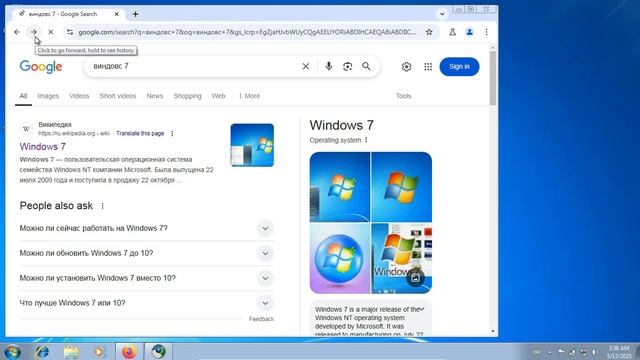
Task: Open a new tab
Action: pos(136,14)
